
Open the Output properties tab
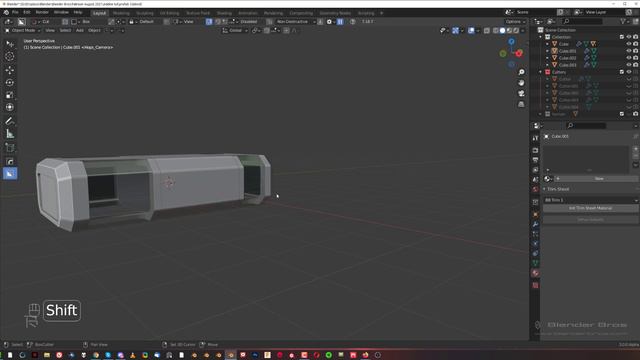[536, 160]
